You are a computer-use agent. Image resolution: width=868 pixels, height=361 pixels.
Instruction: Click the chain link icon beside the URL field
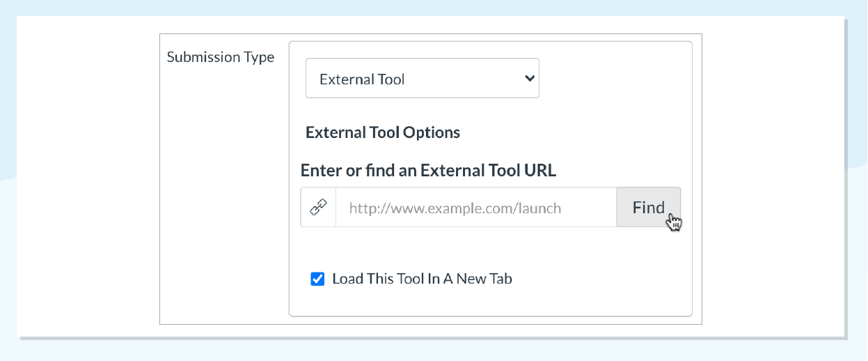point(318,207)
